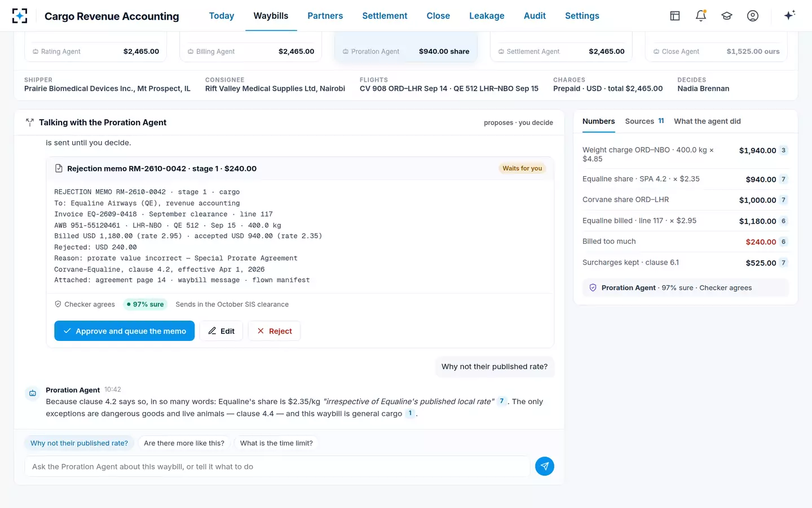Image resolution: width=812 pixels, height=508 pixels.
Task: Open source badge 7 on Equaline share row
Action: (783, 179)
